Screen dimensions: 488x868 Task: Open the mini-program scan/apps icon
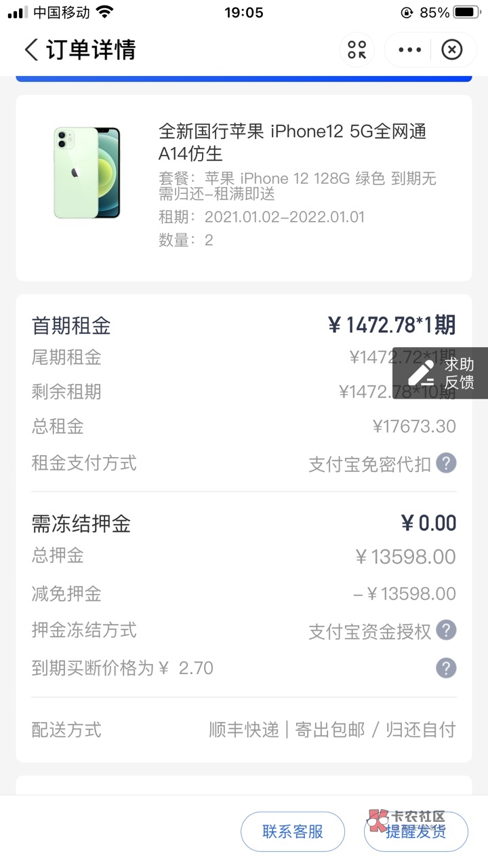[357, 50]
